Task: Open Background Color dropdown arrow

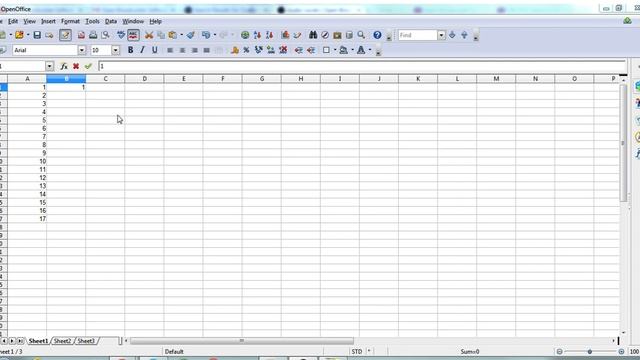Action: coord(353,50)
